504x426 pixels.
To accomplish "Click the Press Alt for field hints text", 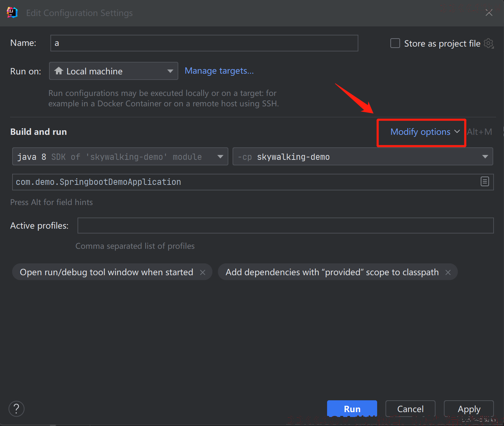I will (51, 202).
